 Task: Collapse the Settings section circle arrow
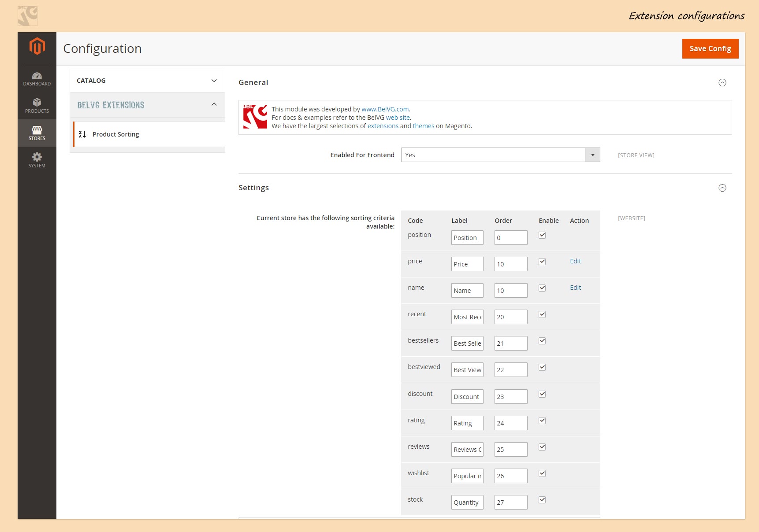click(x=722, y=188)
